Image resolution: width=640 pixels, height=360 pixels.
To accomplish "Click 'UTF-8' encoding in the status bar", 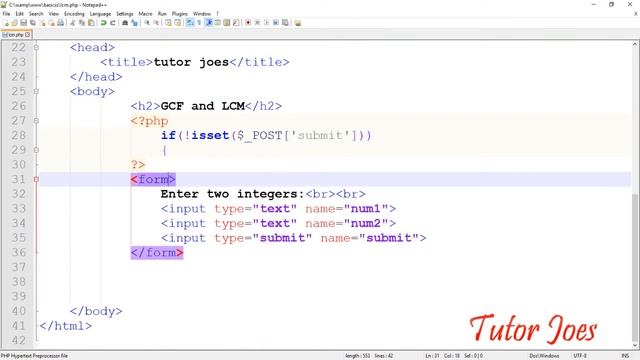I will coord(580,356).
